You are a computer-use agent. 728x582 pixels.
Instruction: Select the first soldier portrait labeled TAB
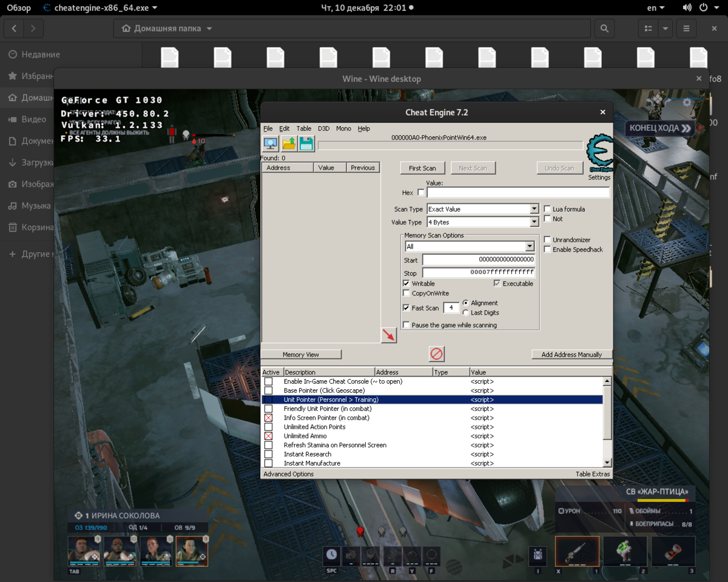83,551
